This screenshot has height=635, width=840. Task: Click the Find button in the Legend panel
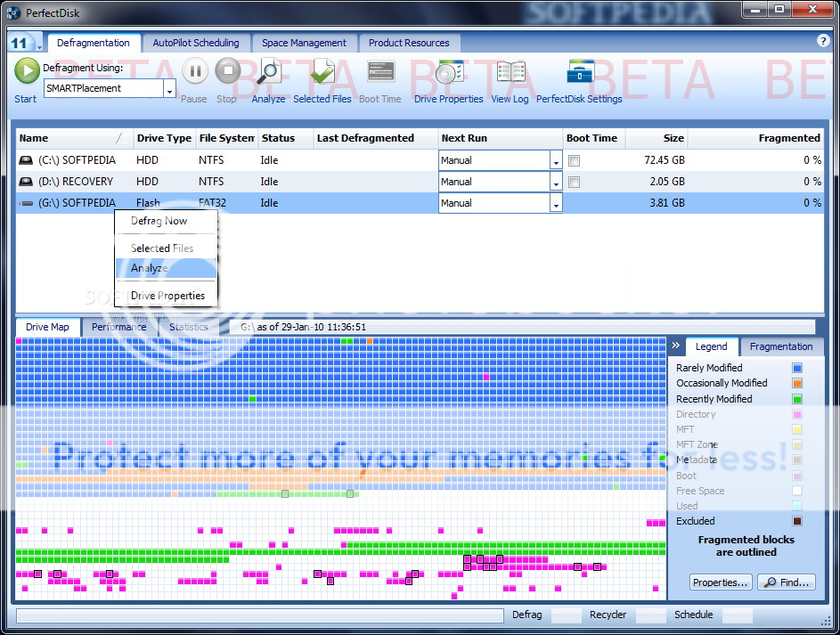(787, 582)
